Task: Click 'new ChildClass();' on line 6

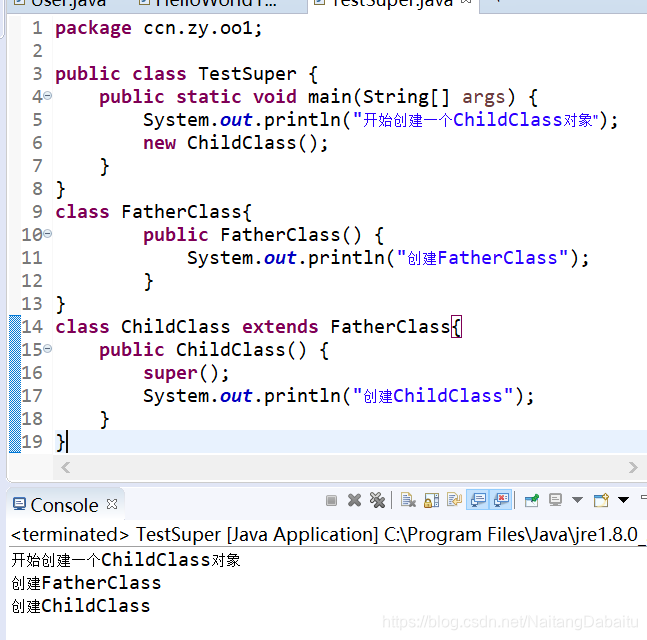Action: (x=236, y=143)
